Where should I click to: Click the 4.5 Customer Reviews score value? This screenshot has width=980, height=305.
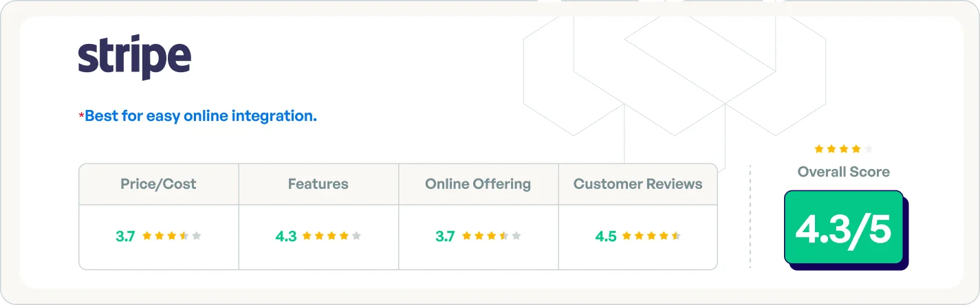pos(606,236)
